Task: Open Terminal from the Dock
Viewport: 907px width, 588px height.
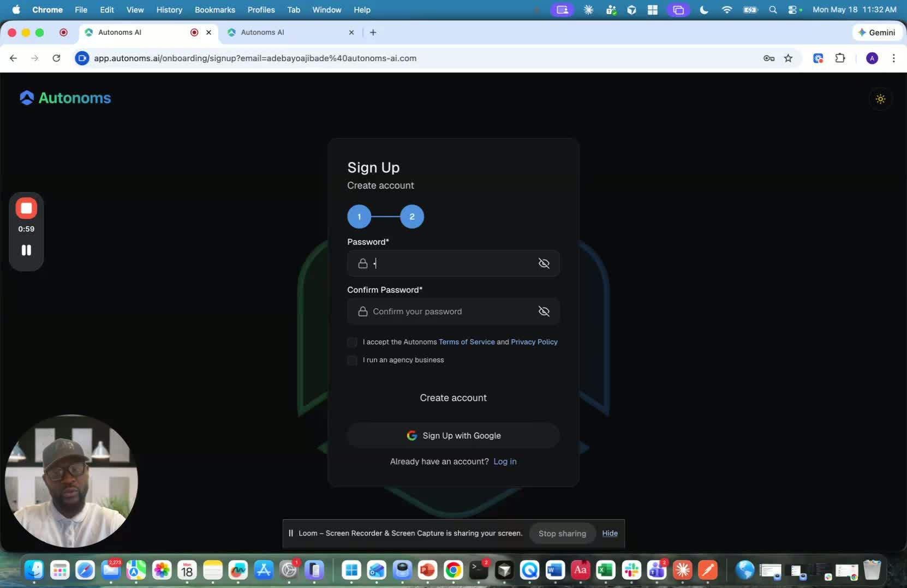Action: [x=479, y=570]
